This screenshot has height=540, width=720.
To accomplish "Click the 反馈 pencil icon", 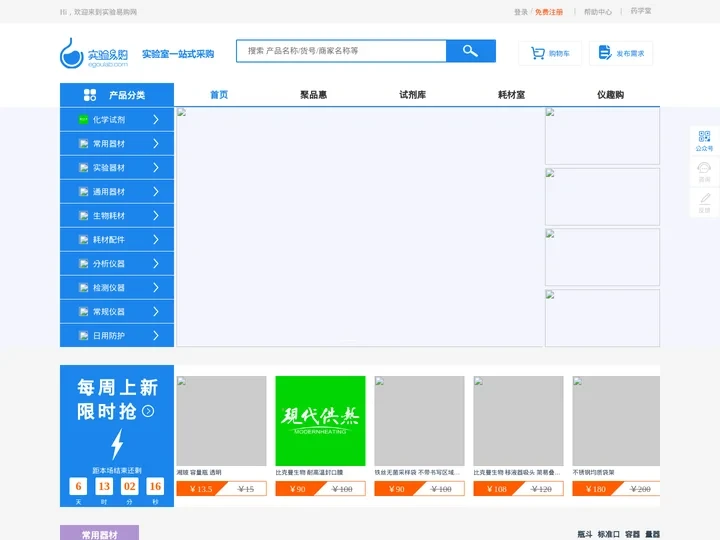I will pyautogui.click(x=705, y=199).
